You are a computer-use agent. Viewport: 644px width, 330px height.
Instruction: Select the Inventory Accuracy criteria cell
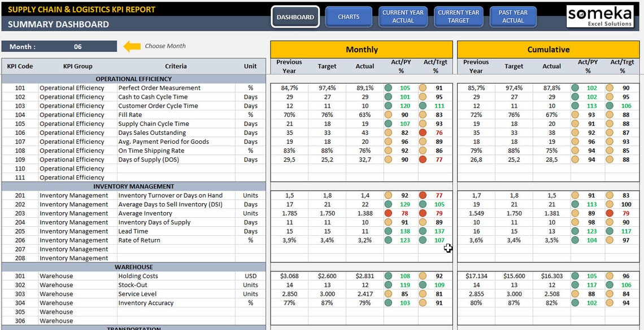tap(176, 303)
